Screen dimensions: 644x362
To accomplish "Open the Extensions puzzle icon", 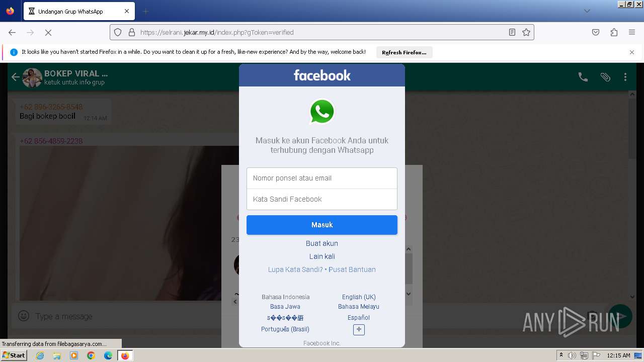I will (614, 32).
